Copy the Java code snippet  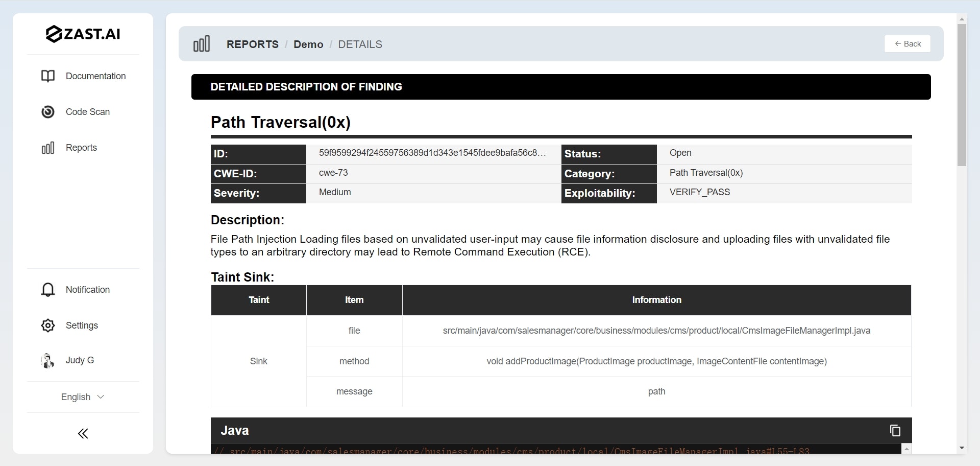point(895,430)
